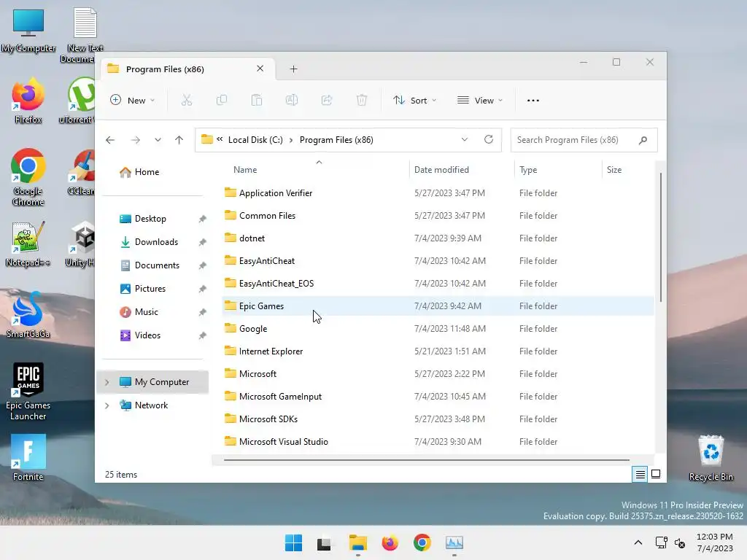
Task: Refresh the Program Files (x86) folder
Action: [488, 139]
